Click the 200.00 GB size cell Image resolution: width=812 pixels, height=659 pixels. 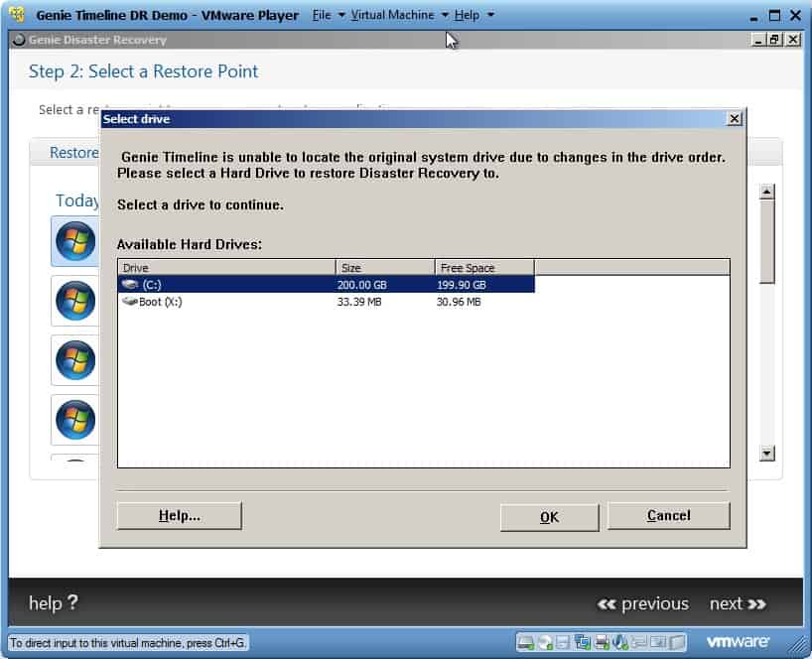pos(362,285)
